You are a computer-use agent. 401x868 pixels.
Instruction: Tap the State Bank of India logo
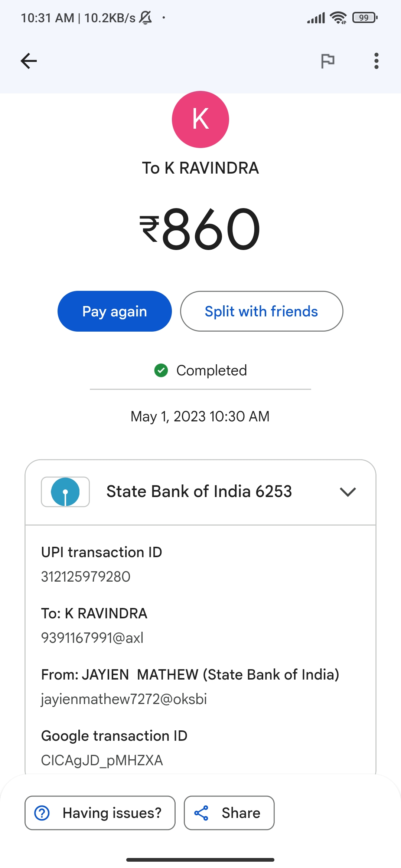pyautogui.click(x=65, y=492)
